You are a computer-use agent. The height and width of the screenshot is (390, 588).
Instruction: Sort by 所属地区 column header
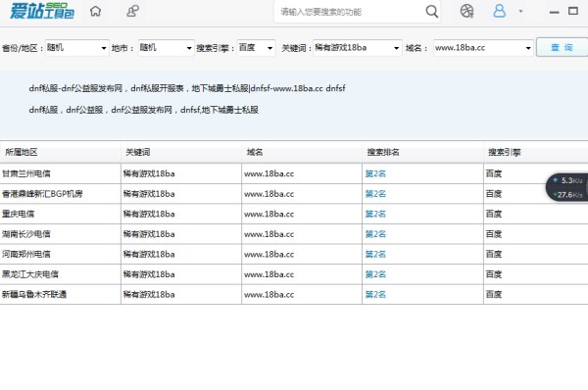[61, 152]
